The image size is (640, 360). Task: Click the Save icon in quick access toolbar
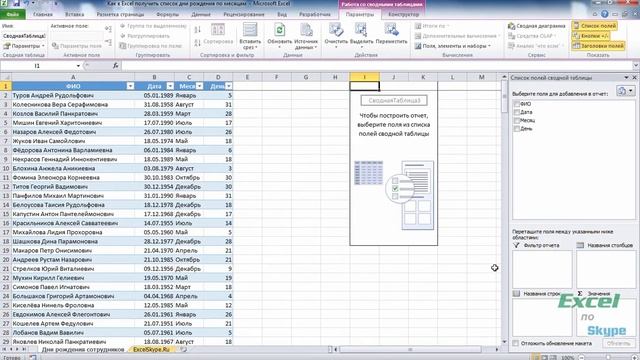[17, 3]
